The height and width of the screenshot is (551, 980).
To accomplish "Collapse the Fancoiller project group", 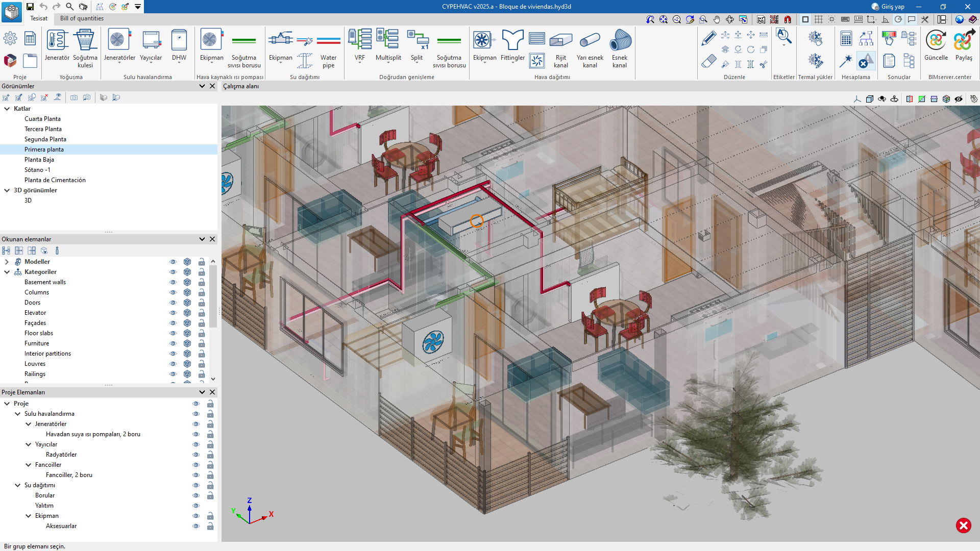I will click(x=29, y=465).
